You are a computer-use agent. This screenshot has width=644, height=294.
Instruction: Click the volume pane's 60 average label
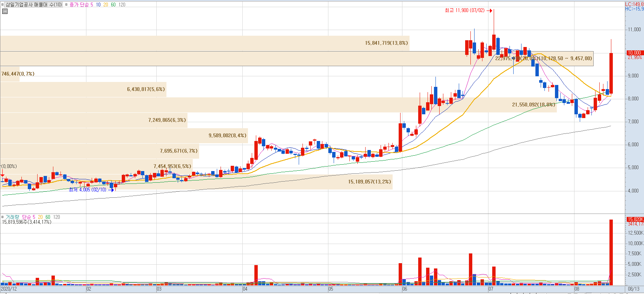click(48, 217)
